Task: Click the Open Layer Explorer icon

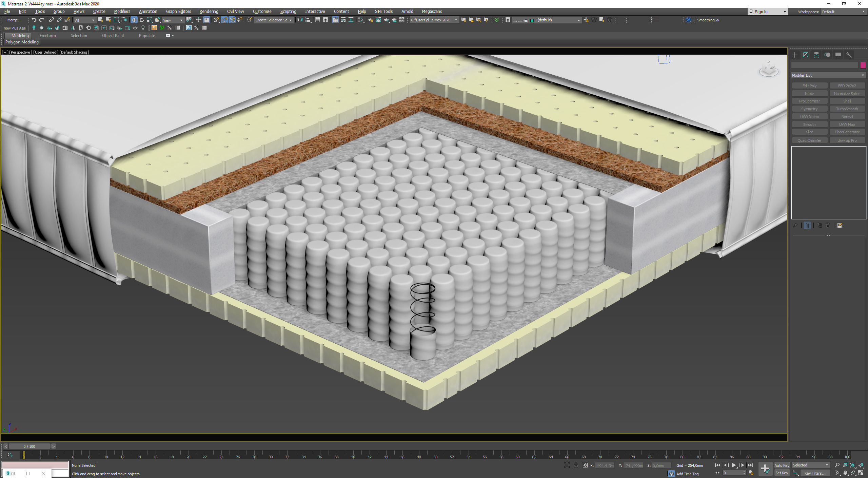Action: (508, 20)
